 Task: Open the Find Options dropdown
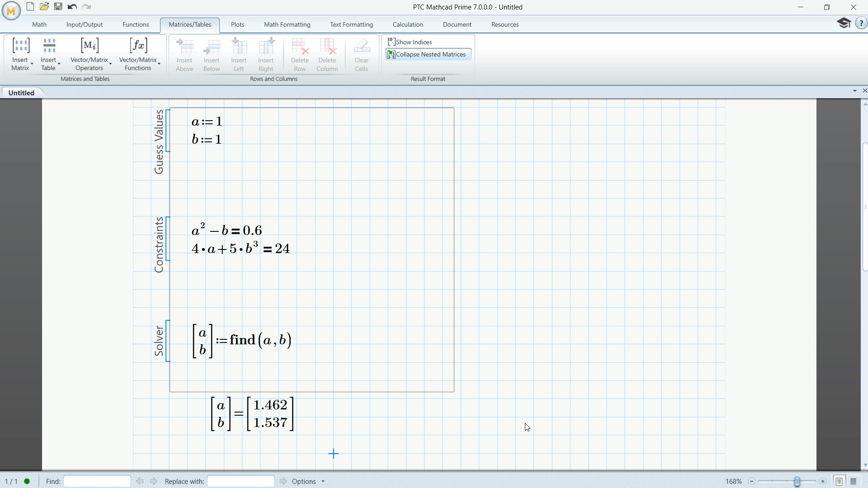pyautogui.click(x=308, y=481)
